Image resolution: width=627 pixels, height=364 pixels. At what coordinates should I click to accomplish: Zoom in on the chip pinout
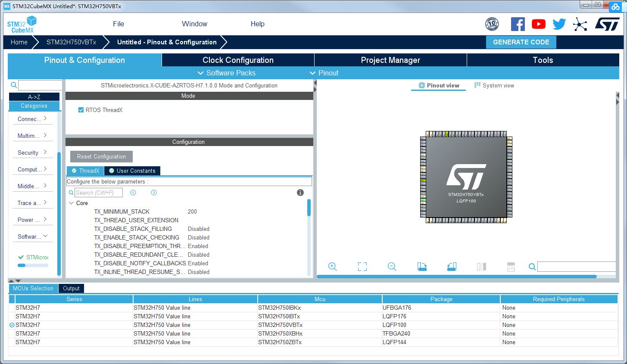point(333,267)
